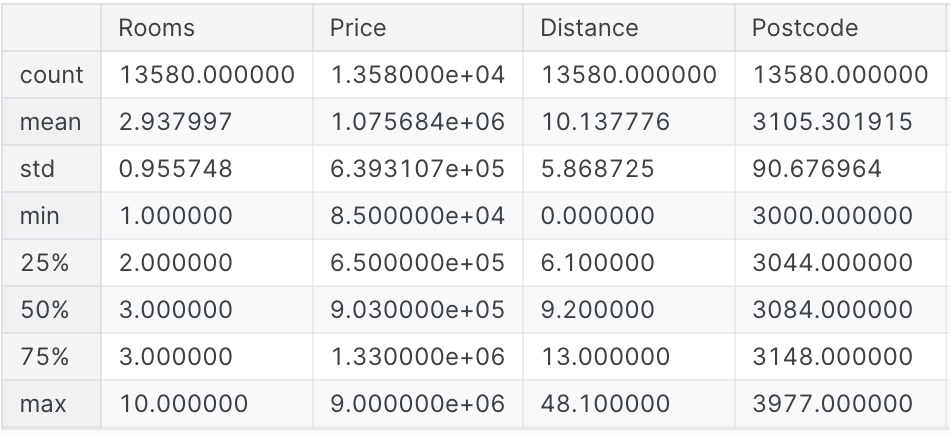The image size is (950, 436).
Task: Click the Price column header
Action: coord(357,28)
